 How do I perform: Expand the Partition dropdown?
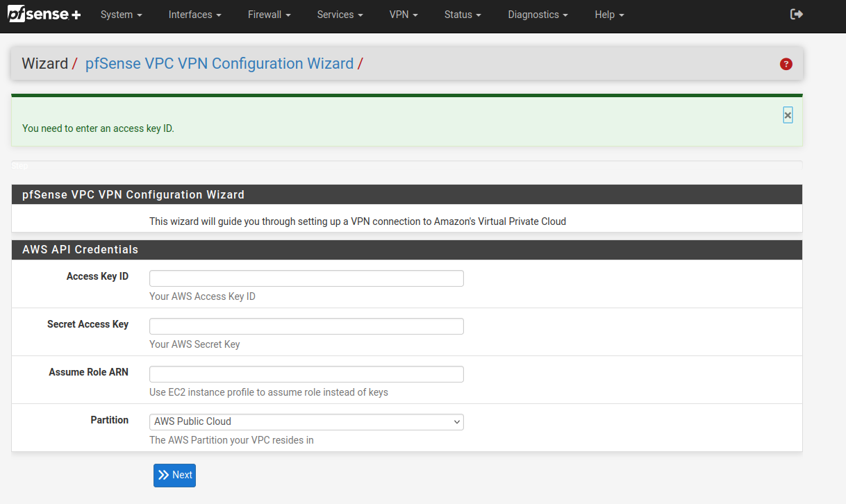306,422
